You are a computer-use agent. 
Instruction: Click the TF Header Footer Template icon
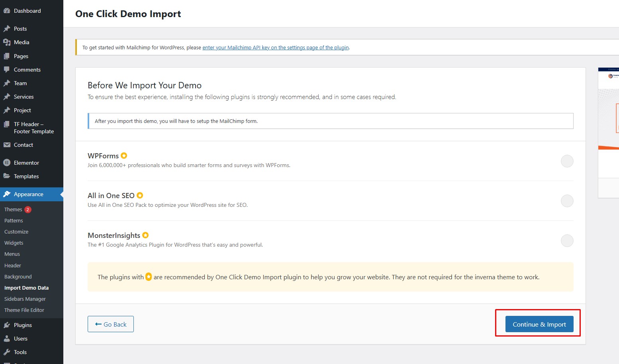click(x=7, y=124)
